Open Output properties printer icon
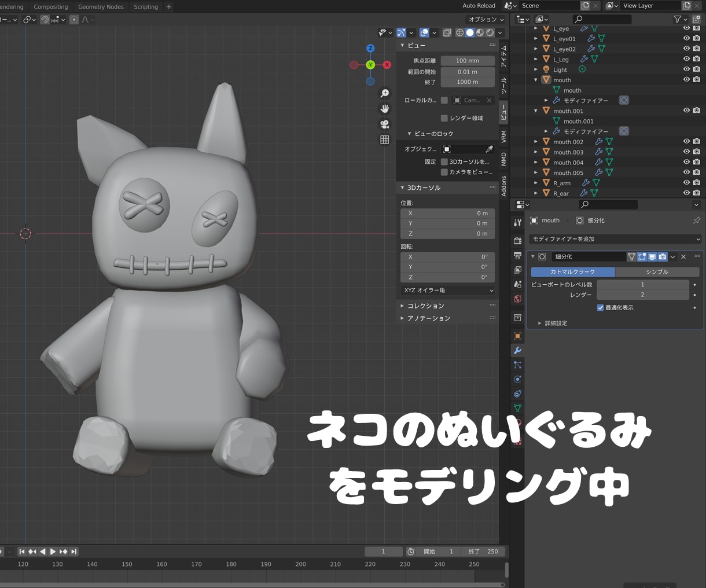Viewport: 706px width, 588px height. pos(517,255)
